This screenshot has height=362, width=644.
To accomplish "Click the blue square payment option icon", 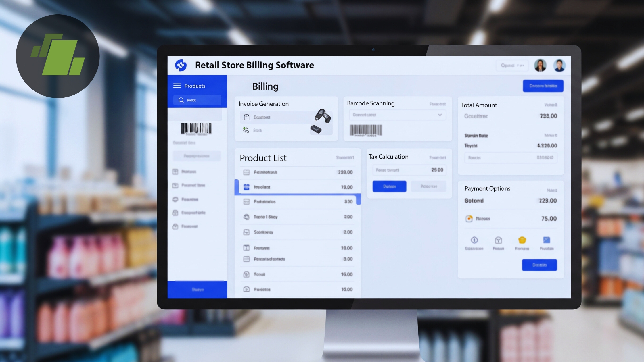I will (546, 240).
